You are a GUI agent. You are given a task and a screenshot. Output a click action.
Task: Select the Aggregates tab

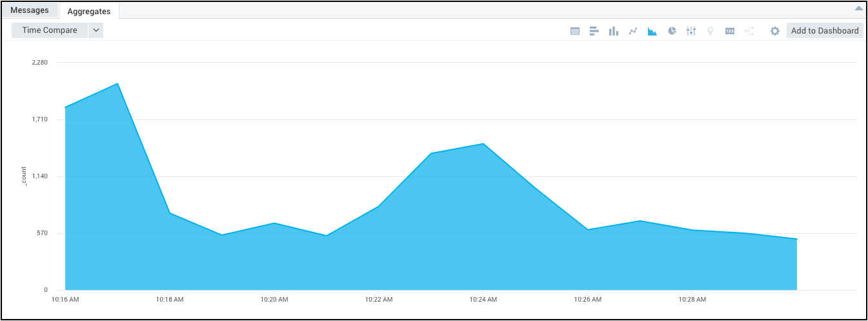coord(89,11)
